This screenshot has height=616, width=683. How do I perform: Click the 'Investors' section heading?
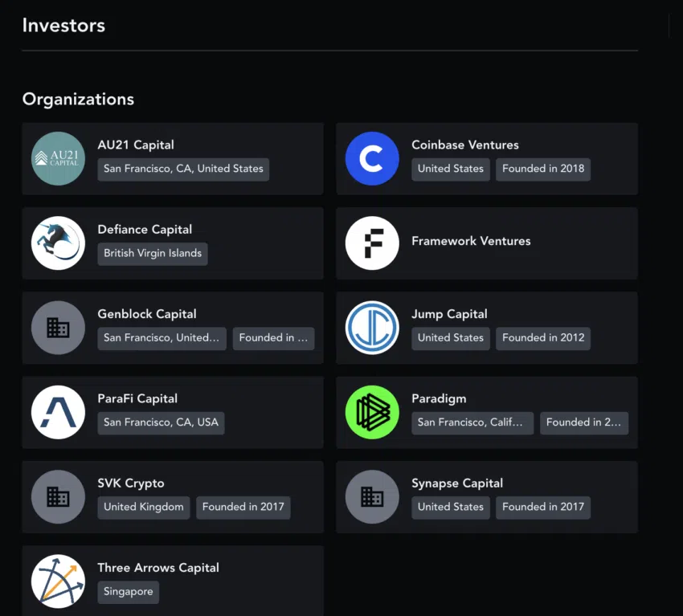coord(63,25)
